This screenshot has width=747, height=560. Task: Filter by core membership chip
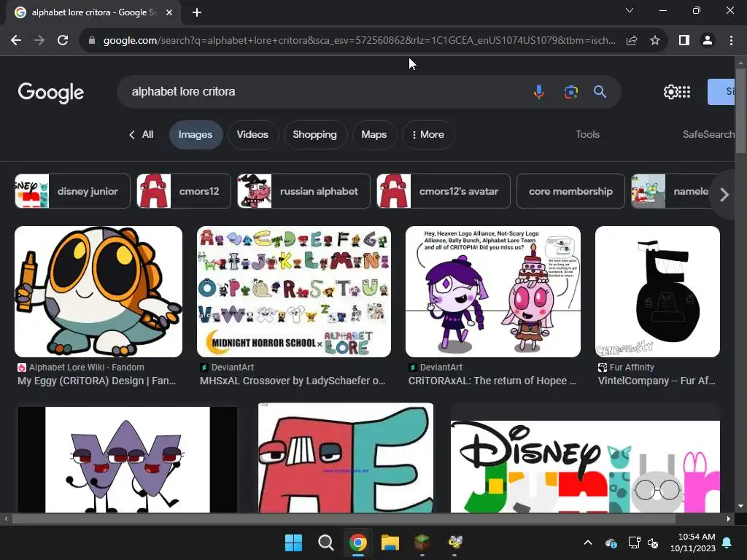pos(570,192)
